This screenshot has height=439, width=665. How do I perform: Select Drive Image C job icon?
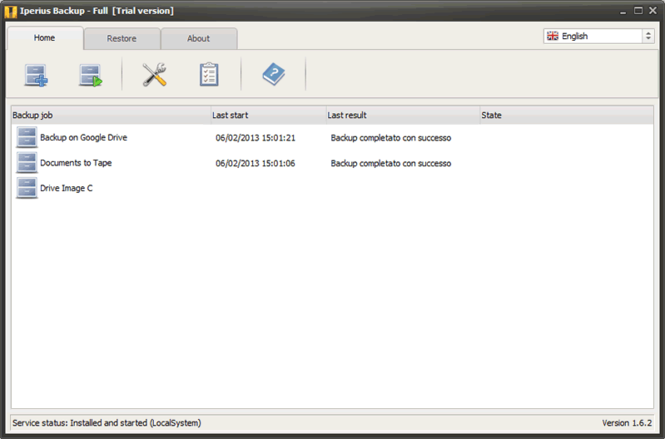tap(27, 188)
